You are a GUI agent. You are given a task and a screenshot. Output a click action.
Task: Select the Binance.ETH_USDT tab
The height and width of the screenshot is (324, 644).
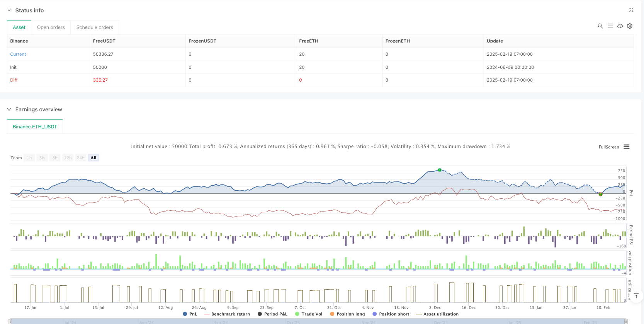[x=35, y=127]
